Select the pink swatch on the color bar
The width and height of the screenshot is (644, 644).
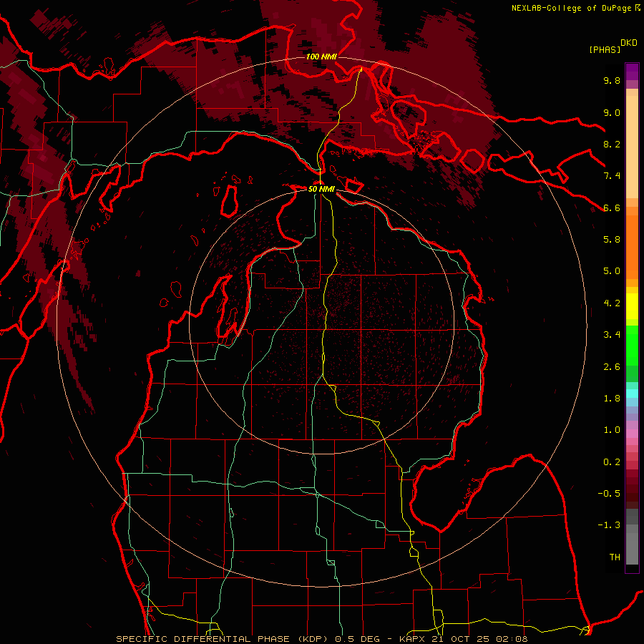[632, 434]
